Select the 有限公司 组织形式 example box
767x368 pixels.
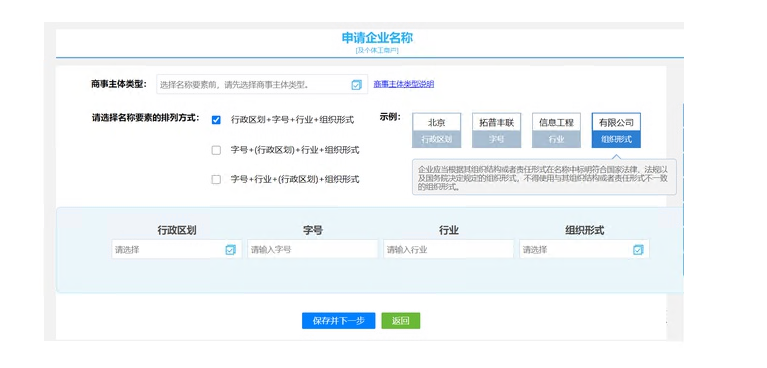tap(616, 131)
